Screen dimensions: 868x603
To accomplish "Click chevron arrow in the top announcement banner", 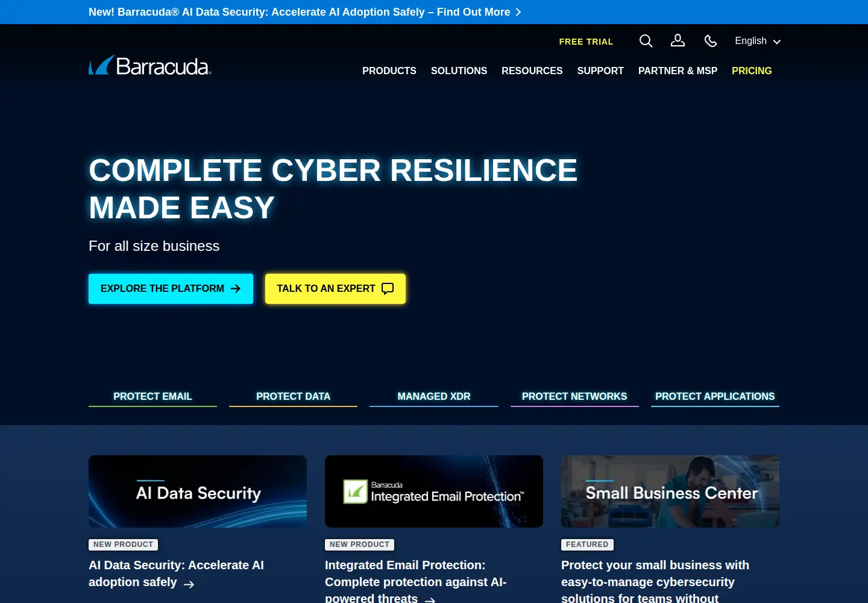I will click(x=518, y=12).
